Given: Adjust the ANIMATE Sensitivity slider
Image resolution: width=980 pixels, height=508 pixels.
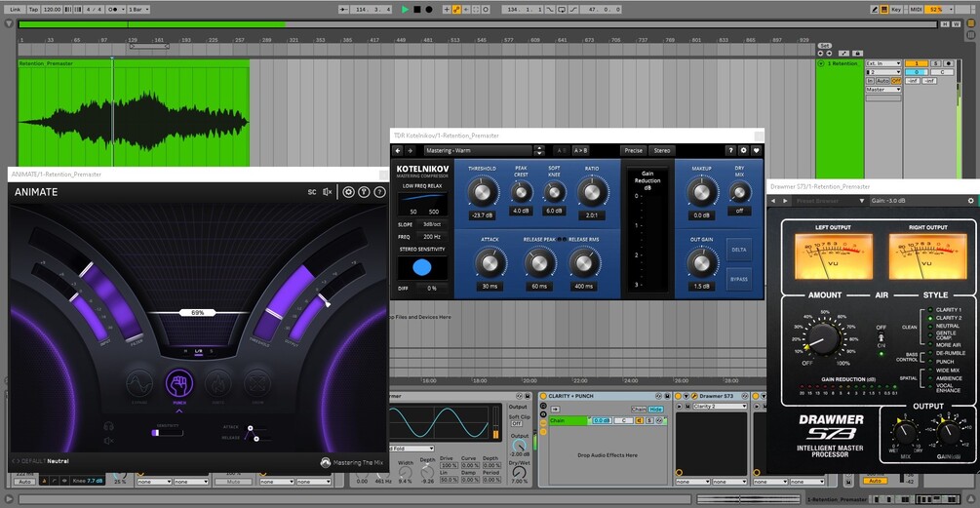Looking at the screenshot, I should click(167, 432).
